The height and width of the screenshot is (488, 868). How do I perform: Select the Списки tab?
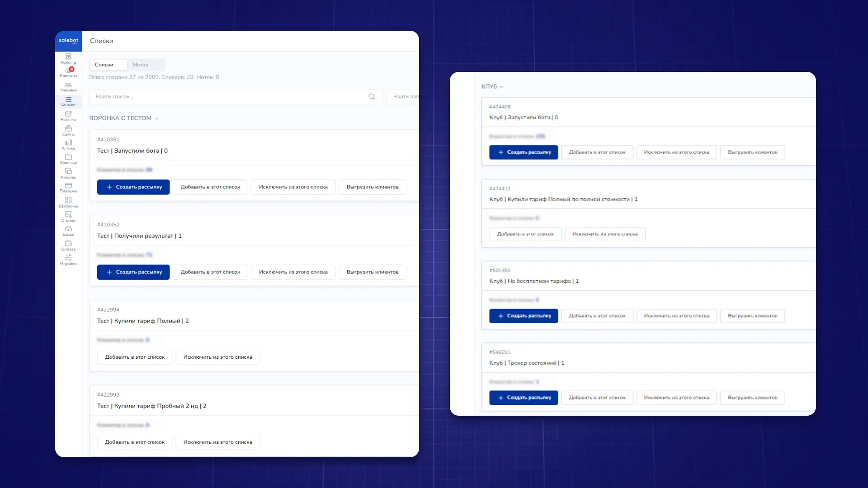[x=104, y=65]
